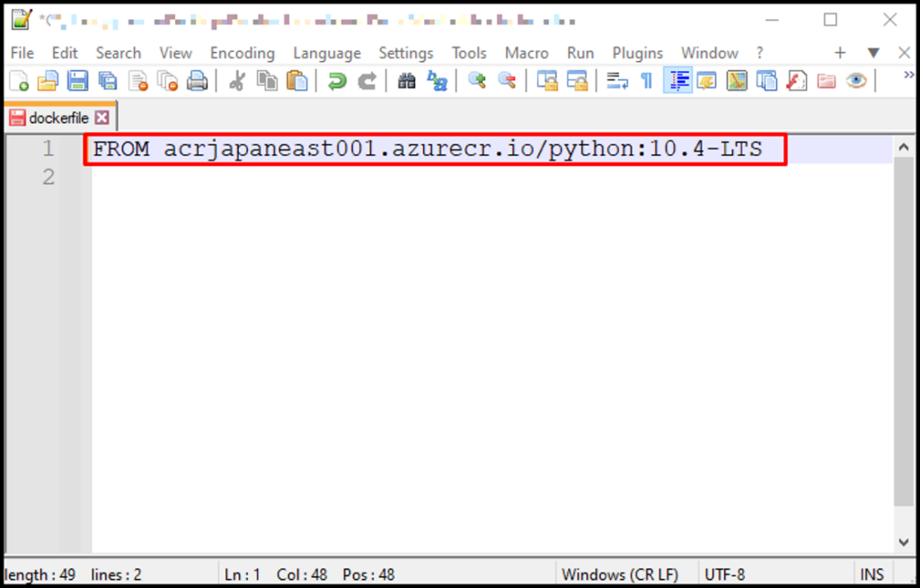This screenshot has width=920, height=588.
Task: Click the Close All toolbar icon
Action: (168, 81)
